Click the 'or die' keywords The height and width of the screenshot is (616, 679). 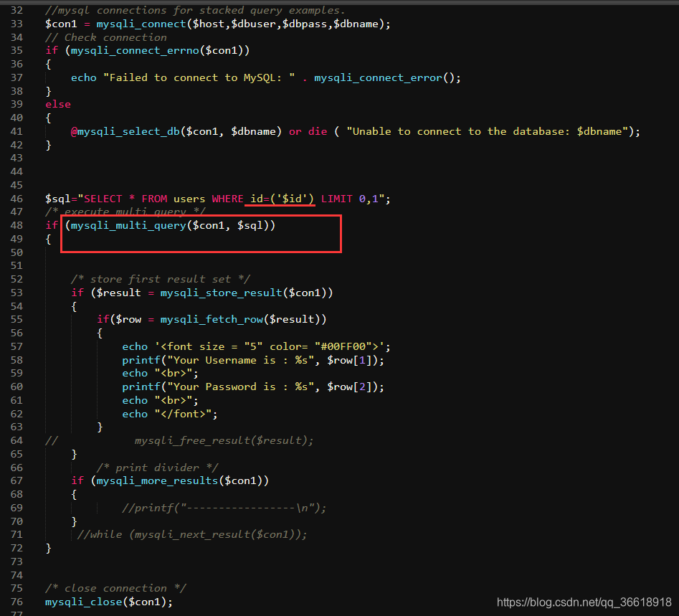coord(308,132)
